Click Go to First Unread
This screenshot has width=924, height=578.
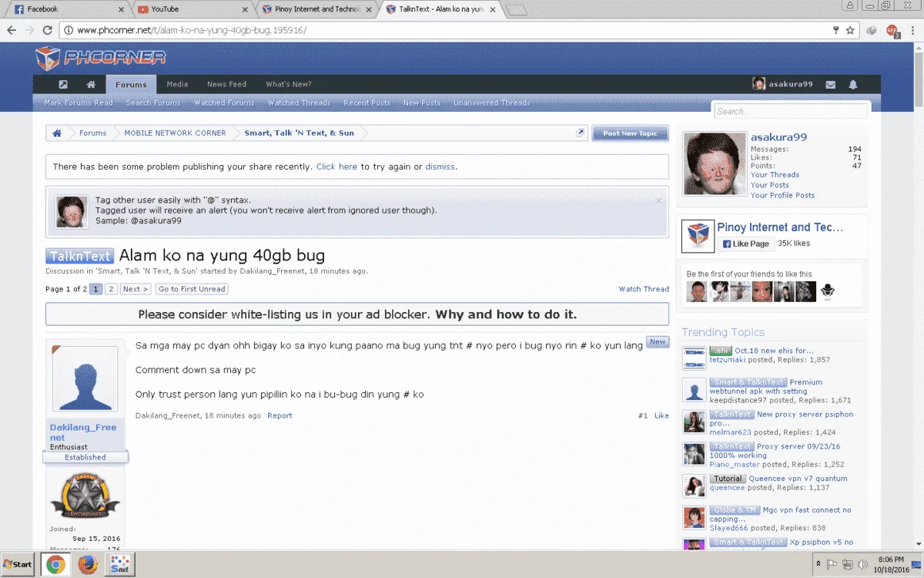point(192,289)
